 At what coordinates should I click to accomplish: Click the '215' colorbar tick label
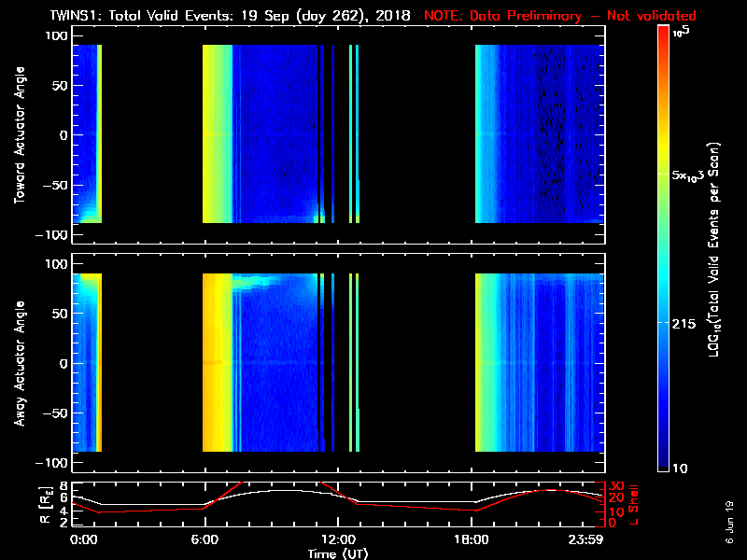pos(684,324)
